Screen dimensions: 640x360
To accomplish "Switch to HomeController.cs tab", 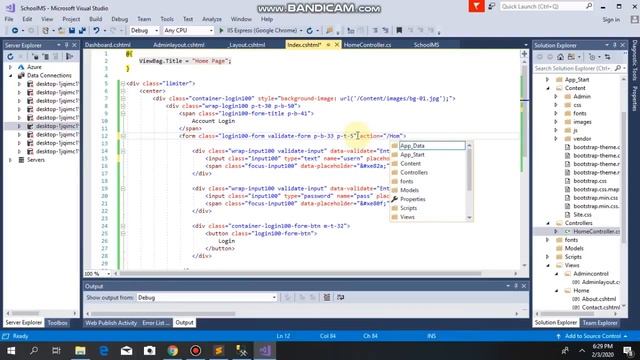I will [367, 45].
